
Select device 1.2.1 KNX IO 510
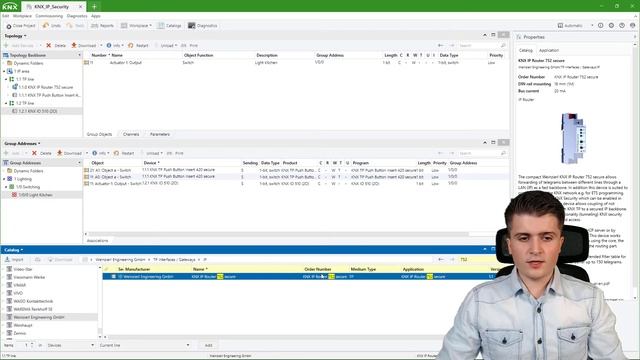pyautogui.click(x=38, y=111)
